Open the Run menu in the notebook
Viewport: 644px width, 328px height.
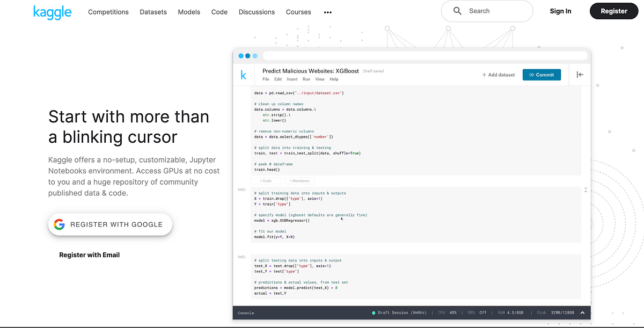[x=306, y=79]
